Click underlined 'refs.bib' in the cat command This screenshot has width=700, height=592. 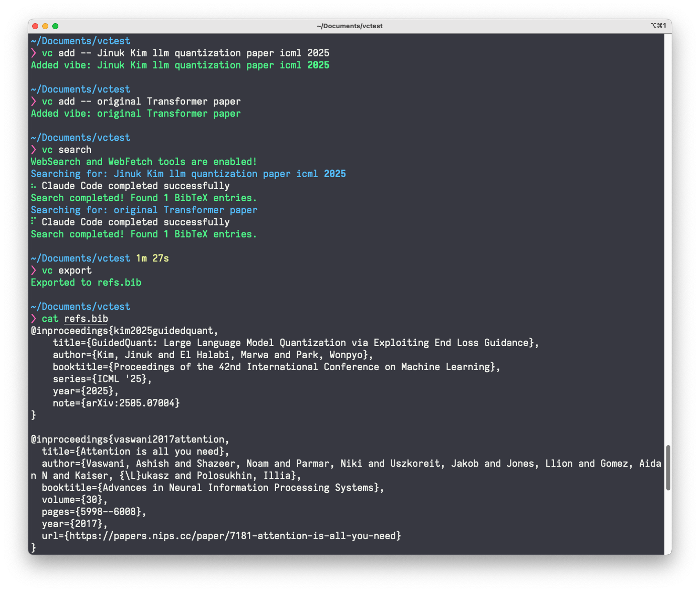tap(86, 319)
